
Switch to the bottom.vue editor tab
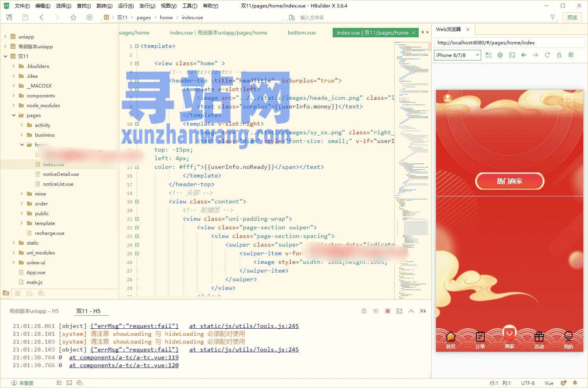pyautogui.click(x=302, y=33)
